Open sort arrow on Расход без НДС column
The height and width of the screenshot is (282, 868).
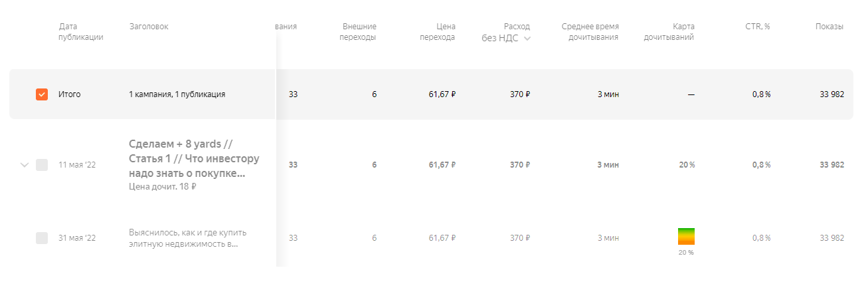point(527,39)
